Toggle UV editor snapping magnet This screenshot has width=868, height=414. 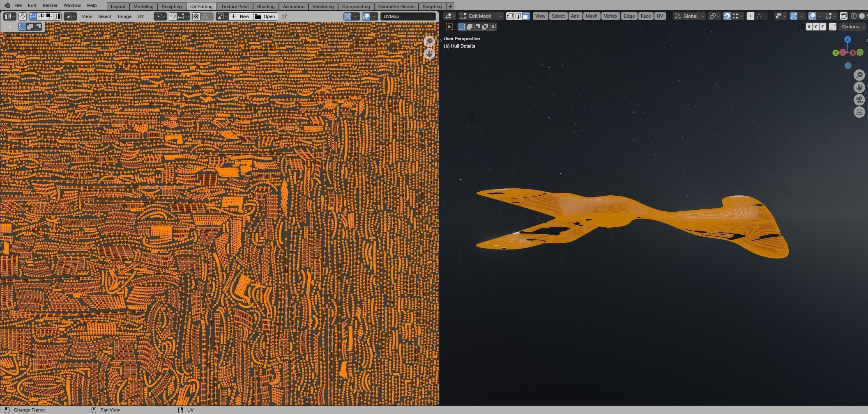coord(173,16)
